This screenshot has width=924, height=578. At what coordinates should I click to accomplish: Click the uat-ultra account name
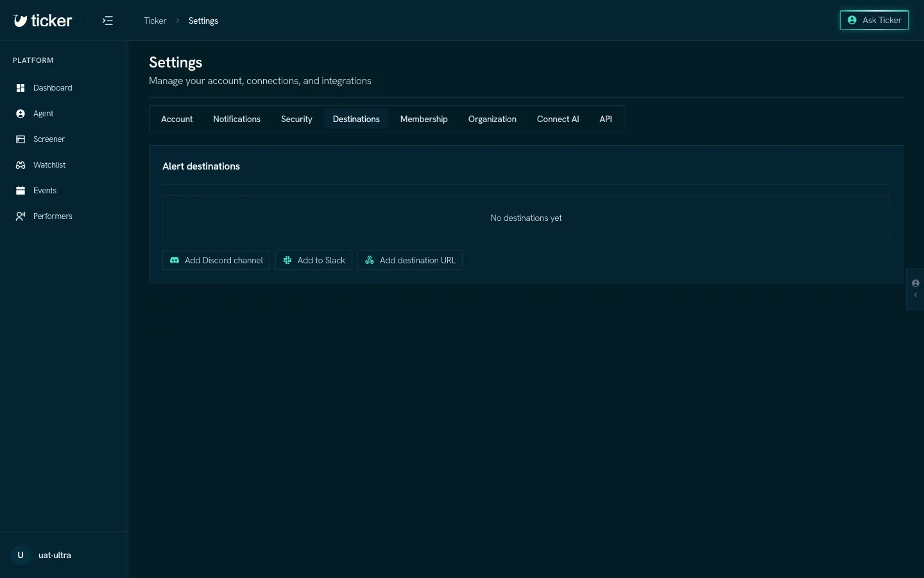(x=55, y=555)
